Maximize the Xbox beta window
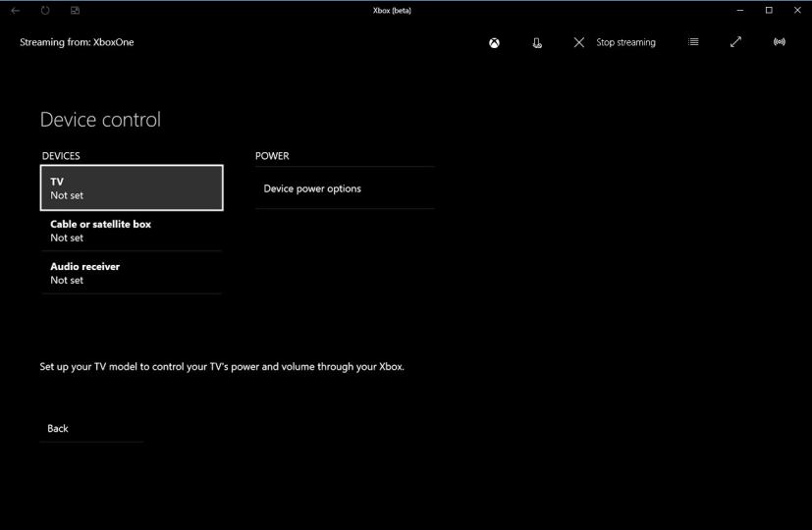The height and width of the screenshot is (530, 812). 769,10
